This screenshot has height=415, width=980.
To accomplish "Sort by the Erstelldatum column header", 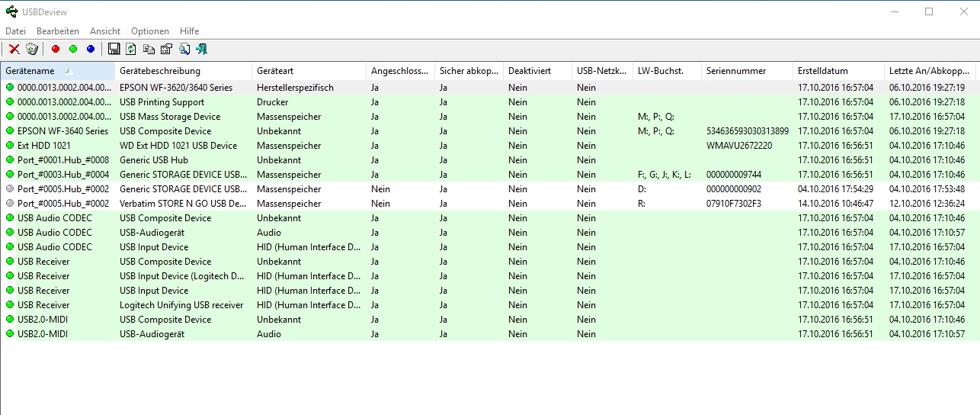I will click(x=838, y=71).
